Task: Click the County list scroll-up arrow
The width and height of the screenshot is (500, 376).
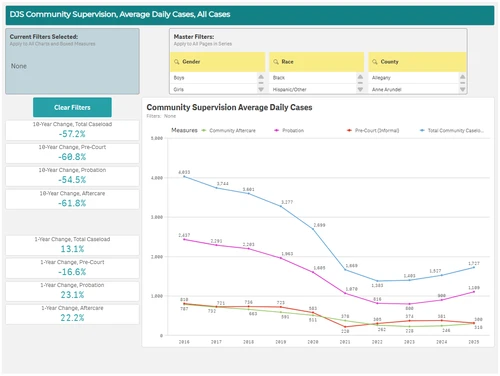Action: pyautogui.click(x=463, y=77)
